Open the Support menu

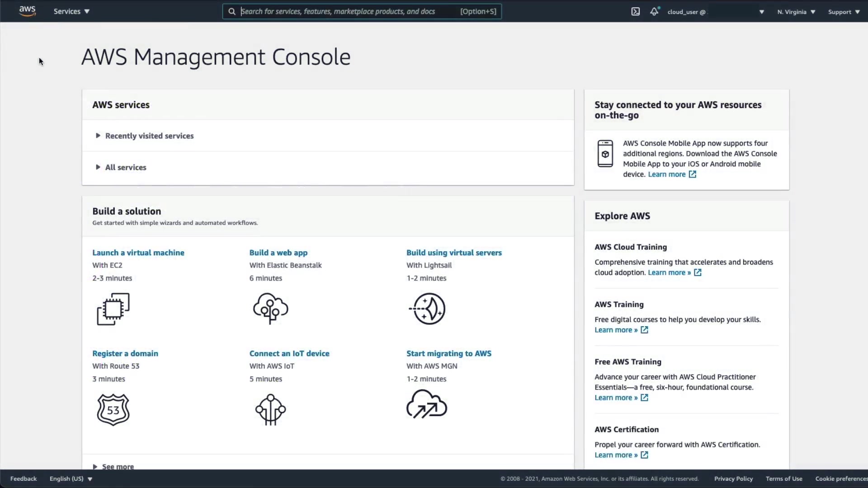click(x=844, y=12)
